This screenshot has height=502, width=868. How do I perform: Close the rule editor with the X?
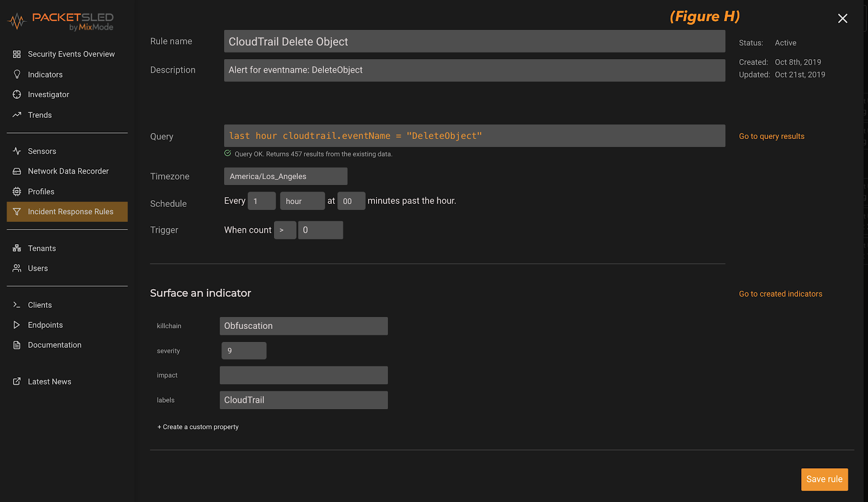[843, 18]
